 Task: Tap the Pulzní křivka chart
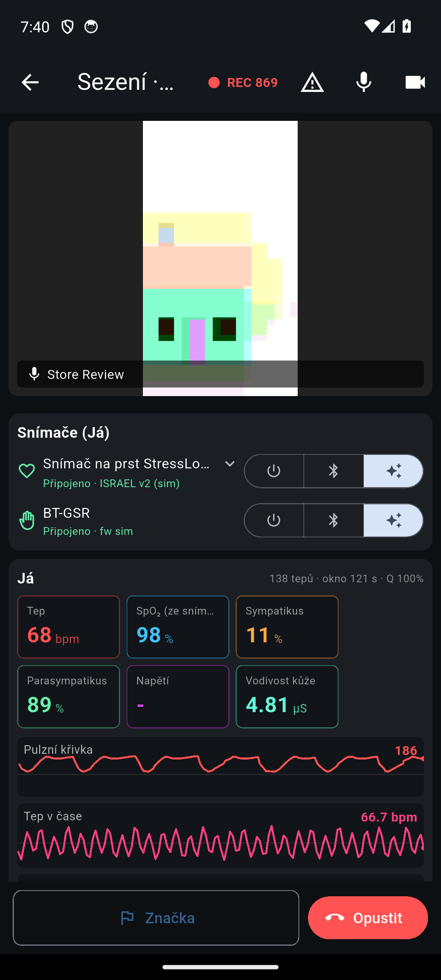(x=220, y=767)
